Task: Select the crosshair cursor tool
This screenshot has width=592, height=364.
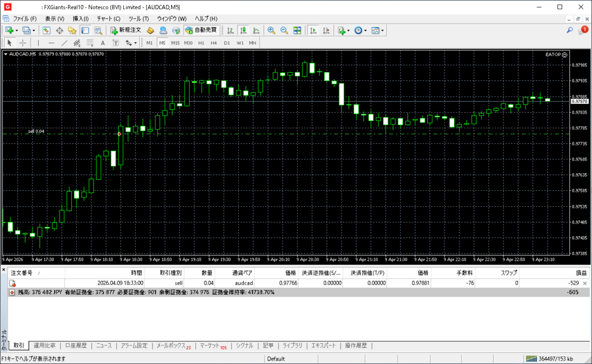Action: point(23,43)
